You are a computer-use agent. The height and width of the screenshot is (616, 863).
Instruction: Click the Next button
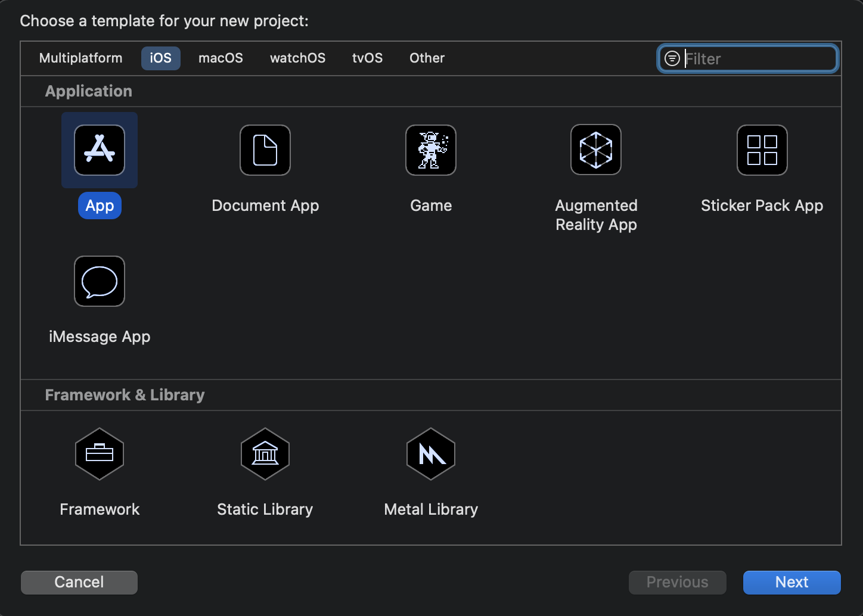(791, 583)
